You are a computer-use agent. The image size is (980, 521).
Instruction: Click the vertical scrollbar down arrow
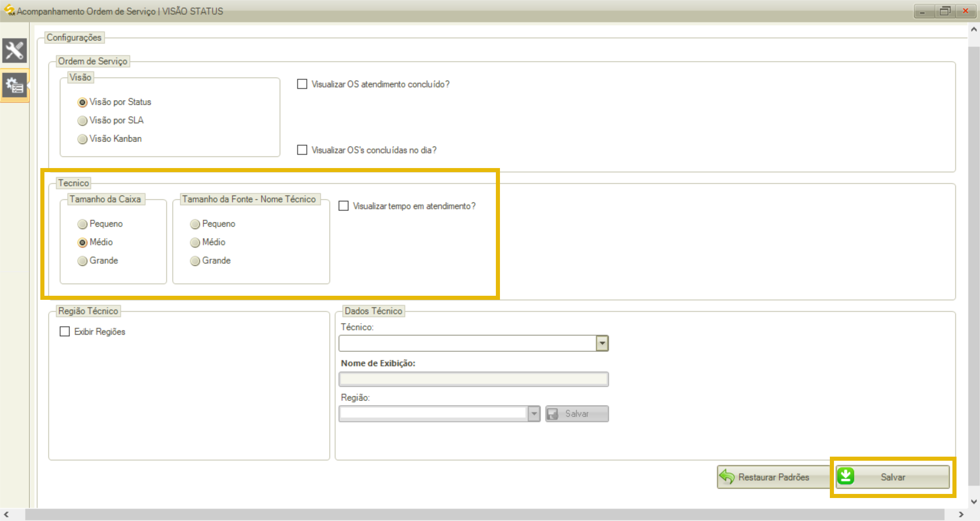(x=974, y=502)
